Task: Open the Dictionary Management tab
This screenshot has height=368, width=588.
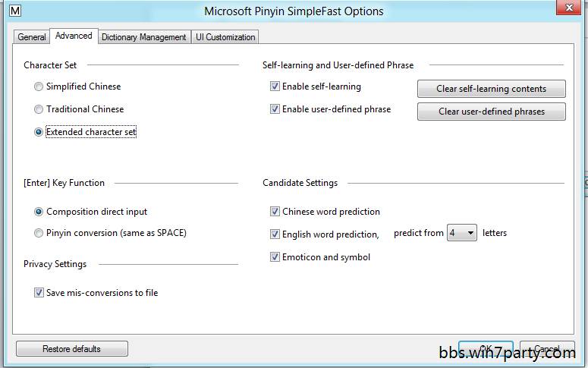Action: (143, 36)
